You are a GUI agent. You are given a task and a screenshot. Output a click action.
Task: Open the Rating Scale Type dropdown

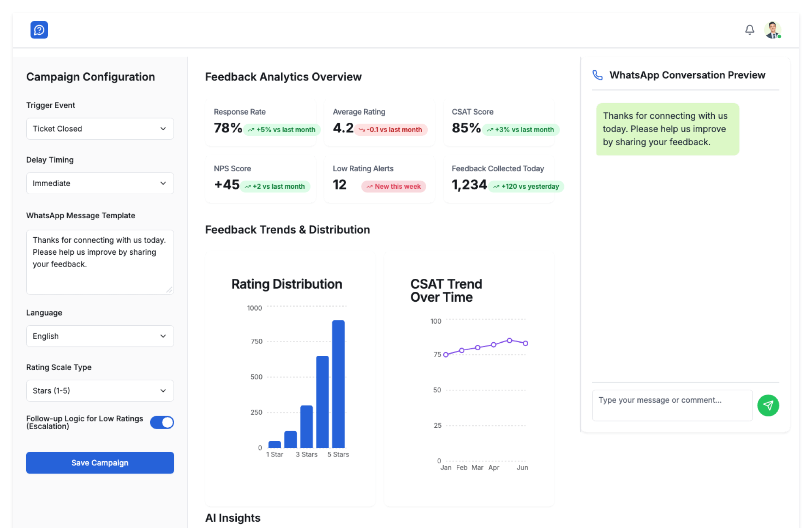[100, 390]
